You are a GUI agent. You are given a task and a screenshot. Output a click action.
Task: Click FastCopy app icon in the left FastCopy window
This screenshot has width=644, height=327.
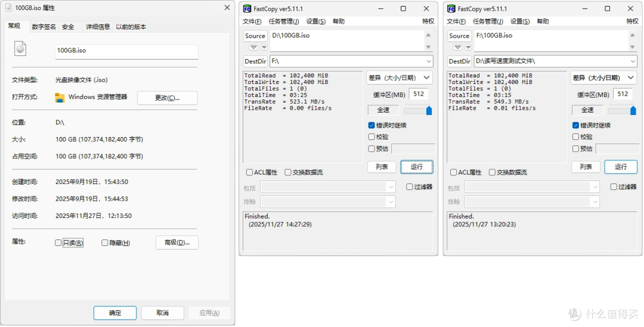click(247, 8)
